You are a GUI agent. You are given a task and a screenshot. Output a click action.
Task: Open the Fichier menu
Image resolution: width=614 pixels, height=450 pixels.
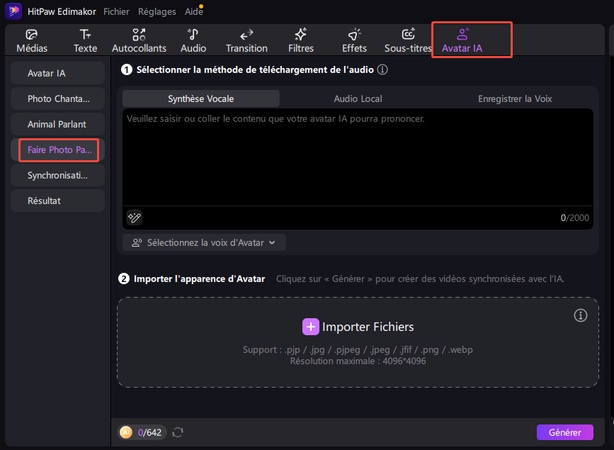(x=116, y=10)
